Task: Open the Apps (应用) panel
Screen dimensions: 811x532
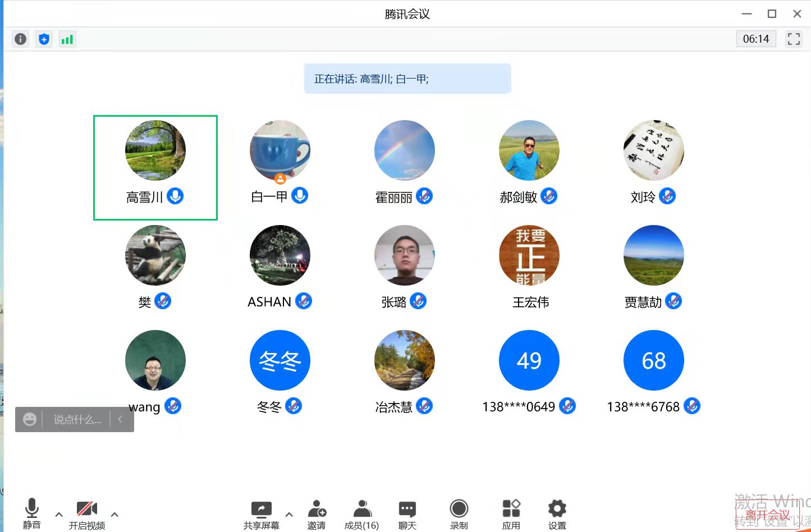Action: click(x=511, y=514)
